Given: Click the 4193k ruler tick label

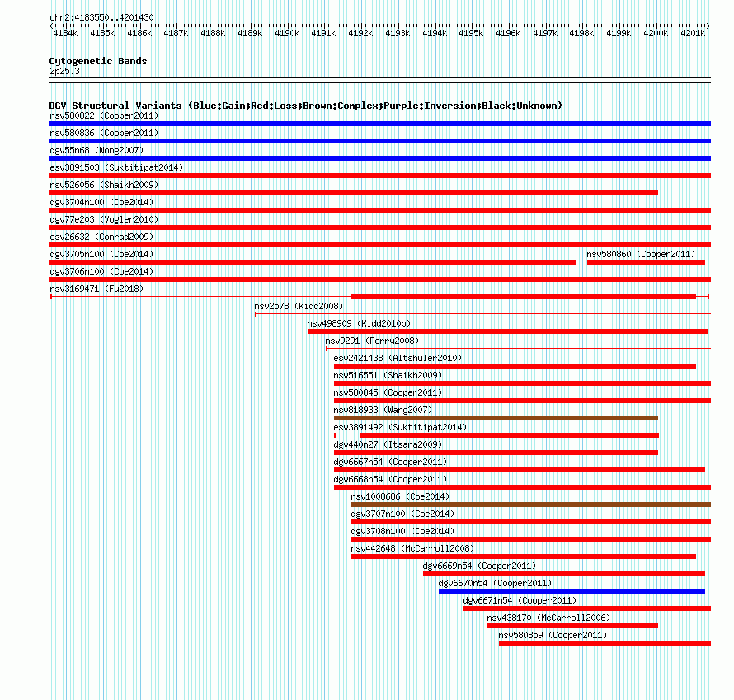Looking at the screenshot, I should pos(398,33).
